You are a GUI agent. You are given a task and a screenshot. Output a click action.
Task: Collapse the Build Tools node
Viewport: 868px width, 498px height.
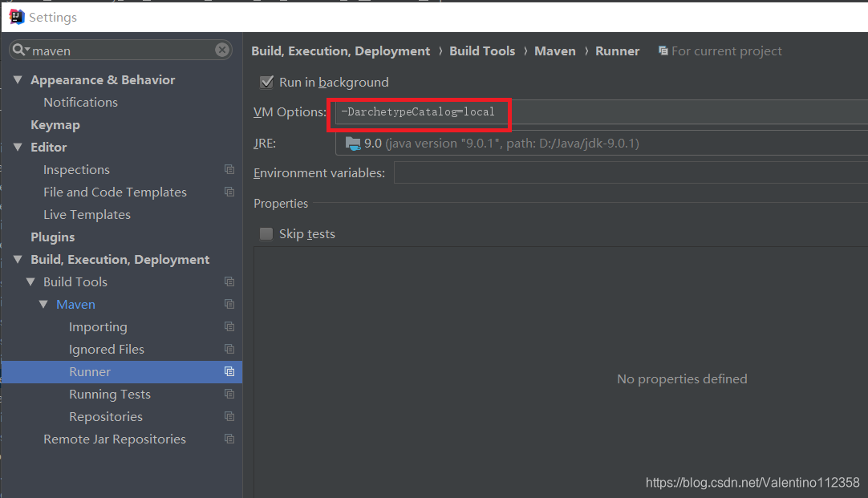click(x=30, y=281)
